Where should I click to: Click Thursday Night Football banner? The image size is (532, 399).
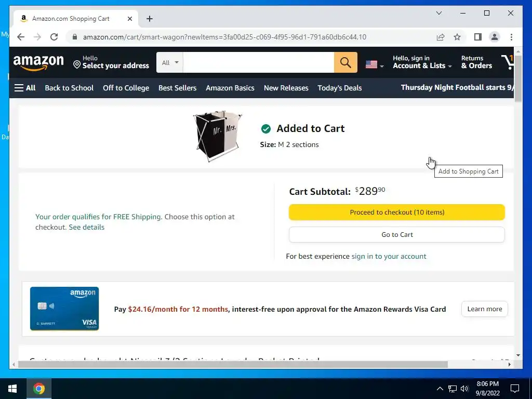tap(457, 87)
